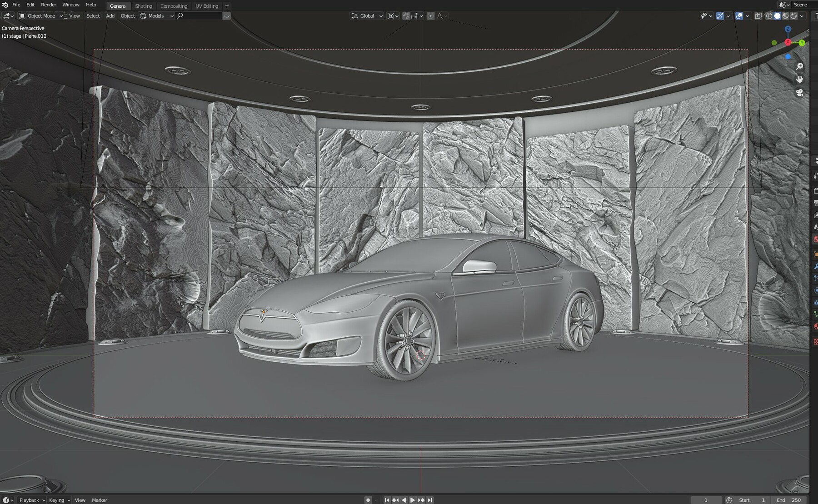The width and height of the screenshot is (818, 504).
Task: Open the transform pivot point dropdown
Action: 391,16
